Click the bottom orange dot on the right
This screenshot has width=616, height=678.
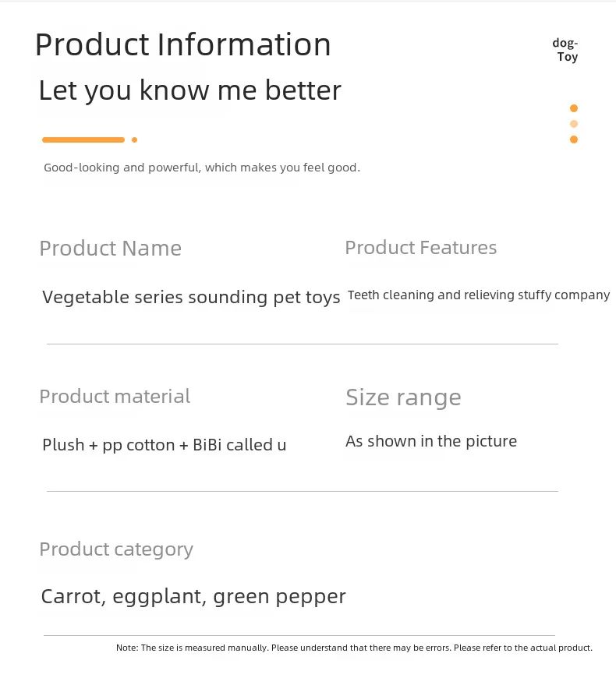coord(574,139)
